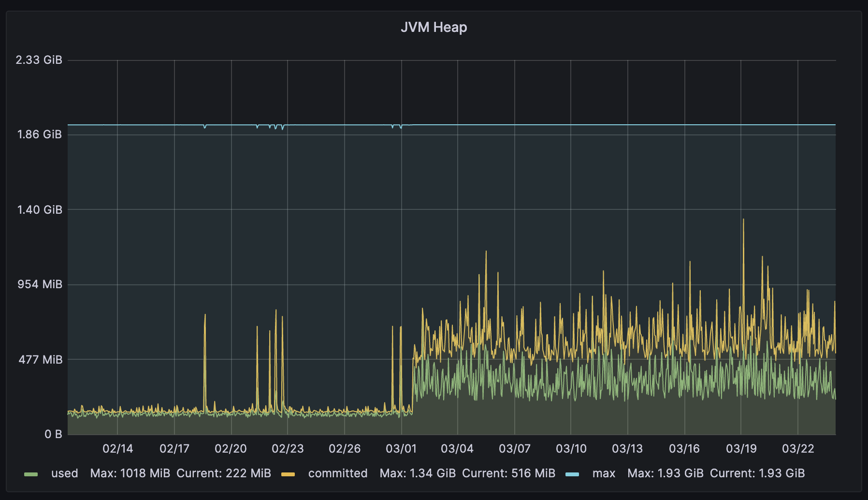The image size is (868, 500).
Task: Click the 03/07 x-axis date label
Action: [x=515, y=449]
